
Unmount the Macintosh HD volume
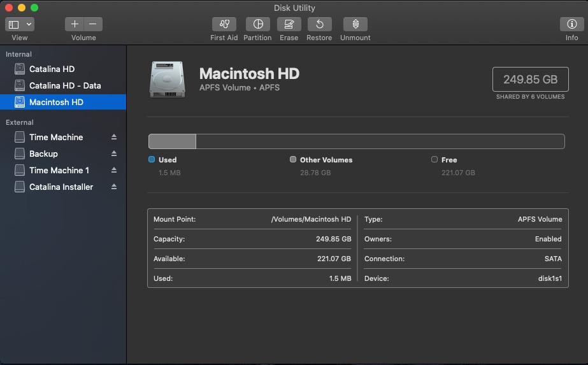pos(355,24)
